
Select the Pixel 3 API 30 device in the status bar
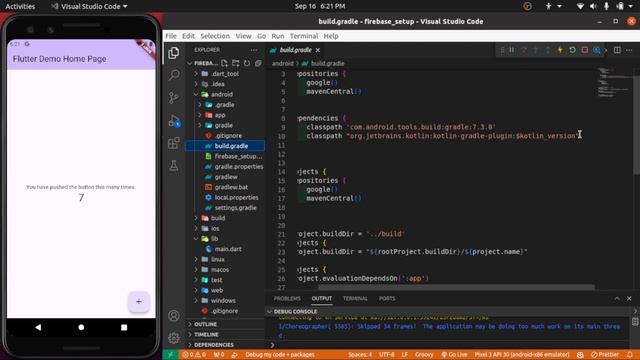pos(522,354)
